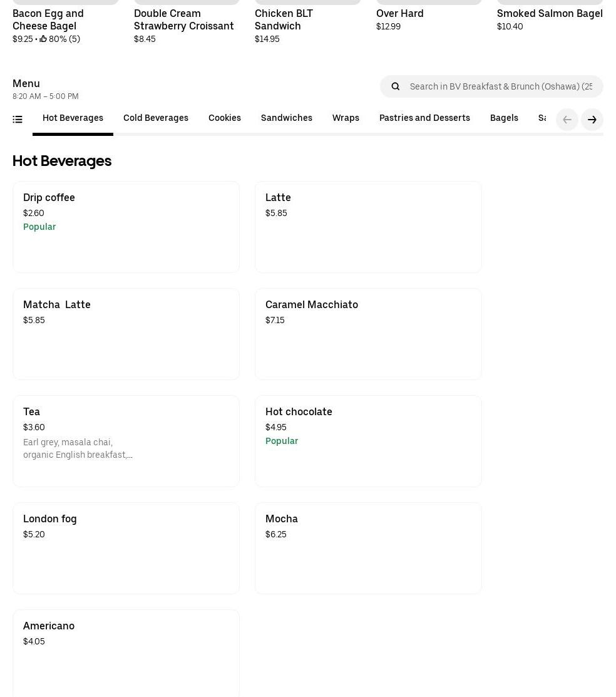The height and width of the screenshot is (697, 616).
Task: Open the London fog item card
Action: [126, 548]
